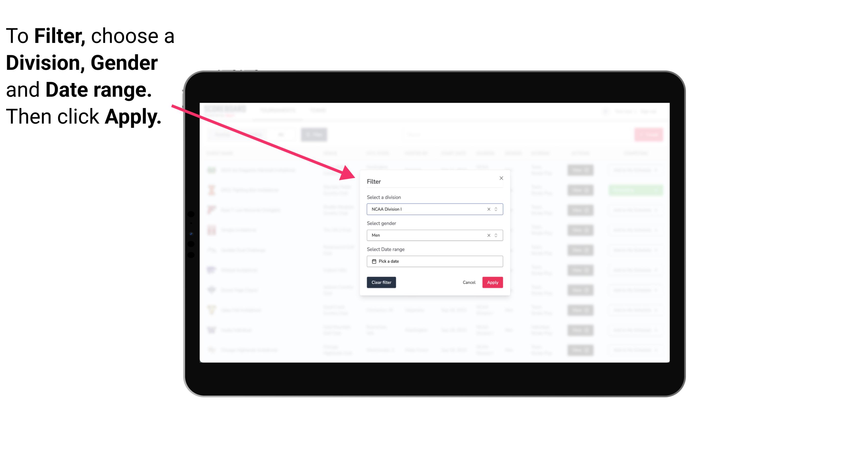Click the Cancel button

point(469,283)
